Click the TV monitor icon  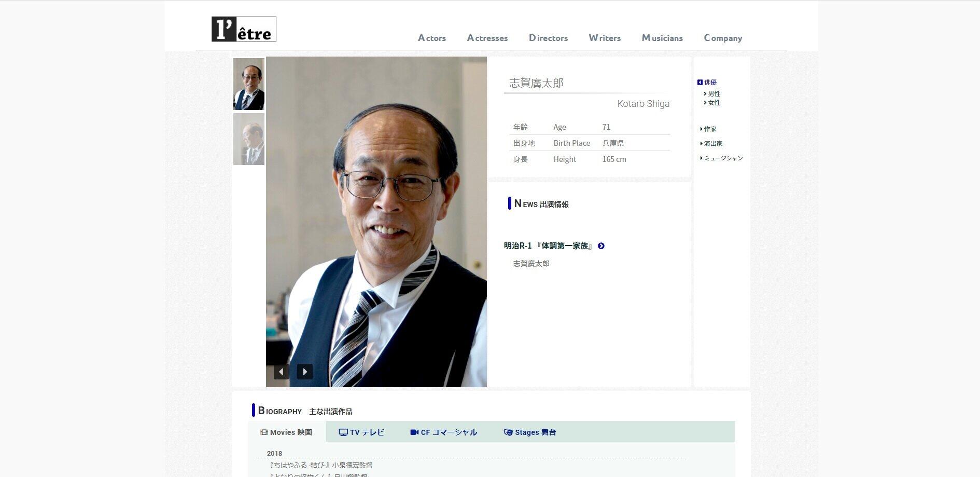tap(343, 432)
